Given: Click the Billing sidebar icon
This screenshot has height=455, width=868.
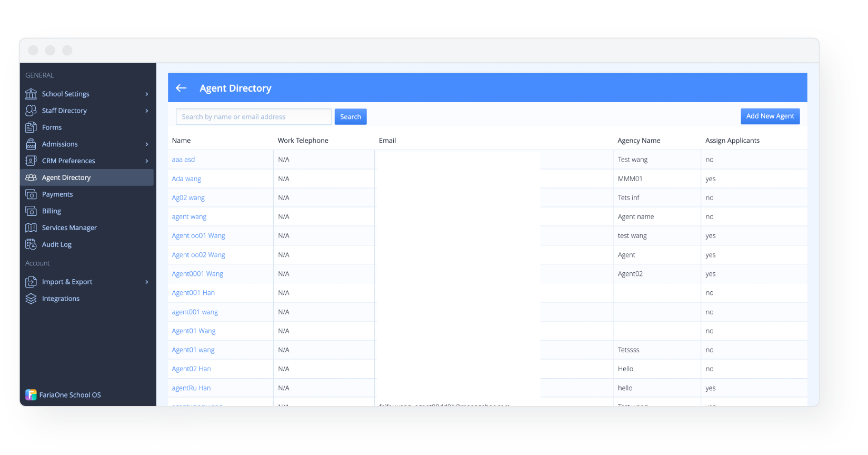Looking at the screenshot, I should coord(31,211).
